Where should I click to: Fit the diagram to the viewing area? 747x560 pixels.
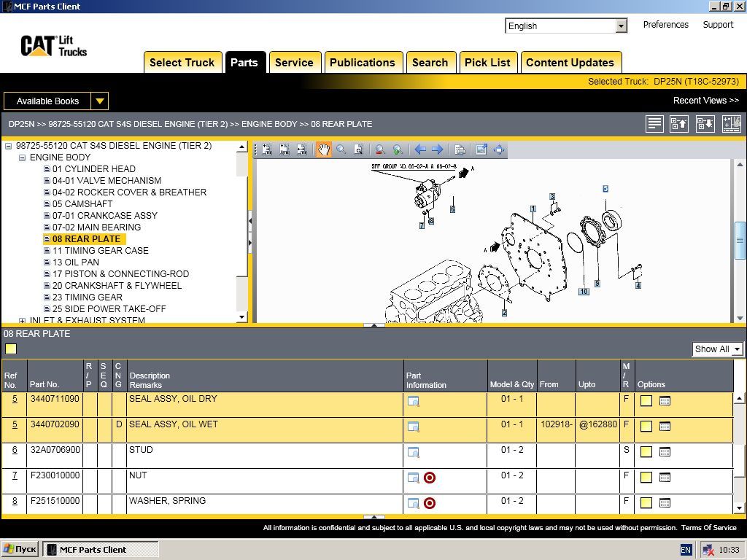[499, 149]
